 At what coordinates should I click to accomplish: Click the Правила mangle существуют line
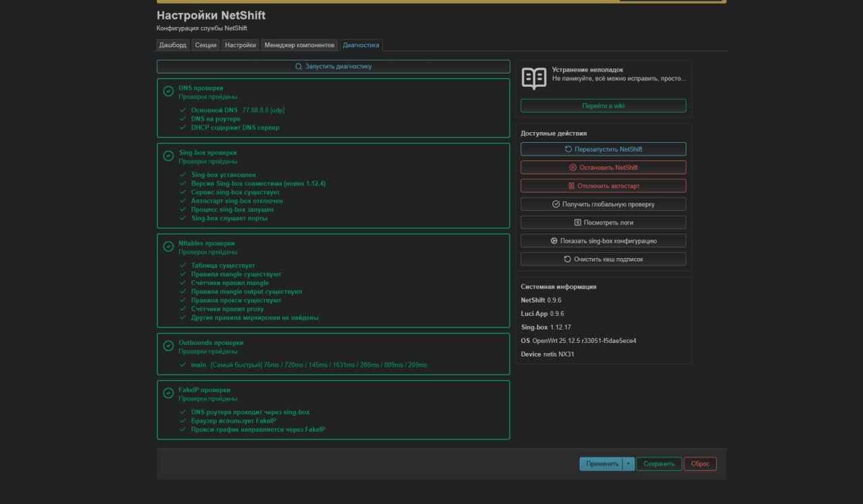click(237, 274)
